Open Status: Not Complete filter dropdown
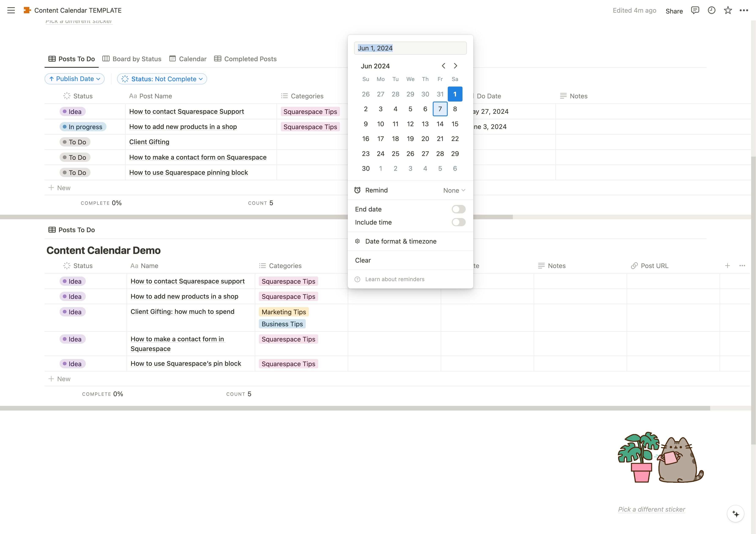 tap(162, 79)
